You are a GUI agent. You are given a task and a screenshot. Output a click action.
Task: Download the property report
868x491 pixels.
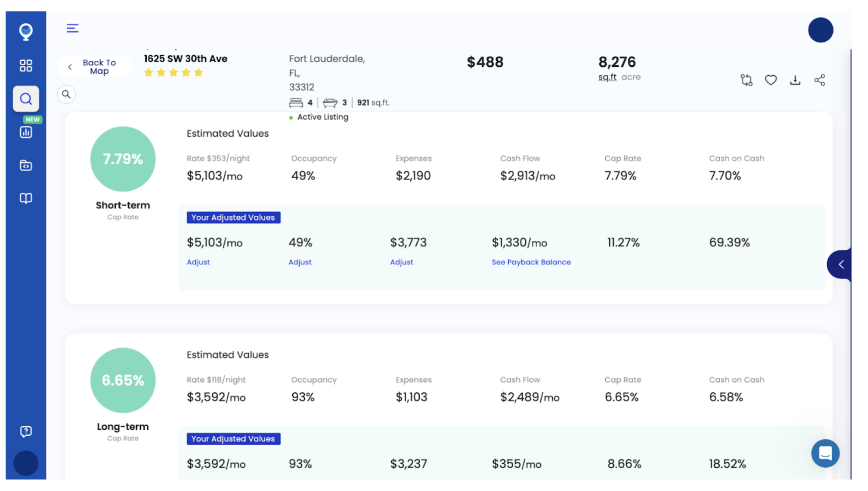pos(795,80)
